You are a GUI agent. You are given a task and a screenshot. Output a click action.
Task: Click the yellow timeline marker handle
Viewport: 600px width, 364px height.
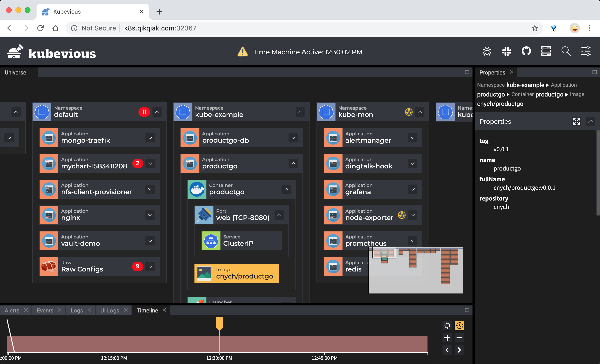coord(219,324)
